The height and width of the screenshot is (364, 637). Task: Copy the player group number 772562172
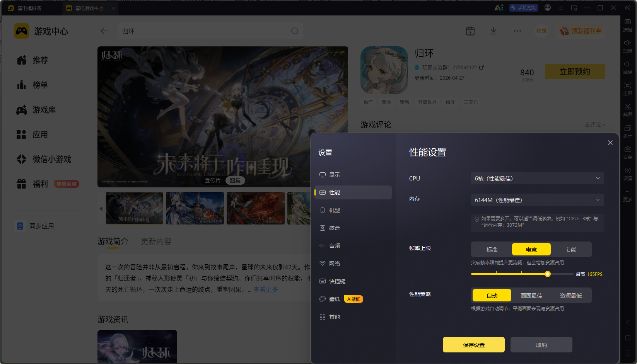(482, 67)
